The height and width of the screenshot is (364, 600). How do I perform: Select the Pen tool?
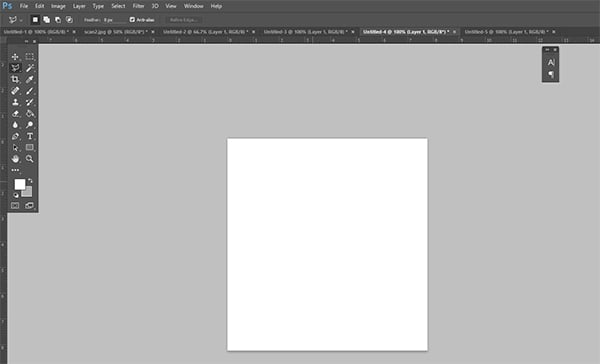(15, 136)
